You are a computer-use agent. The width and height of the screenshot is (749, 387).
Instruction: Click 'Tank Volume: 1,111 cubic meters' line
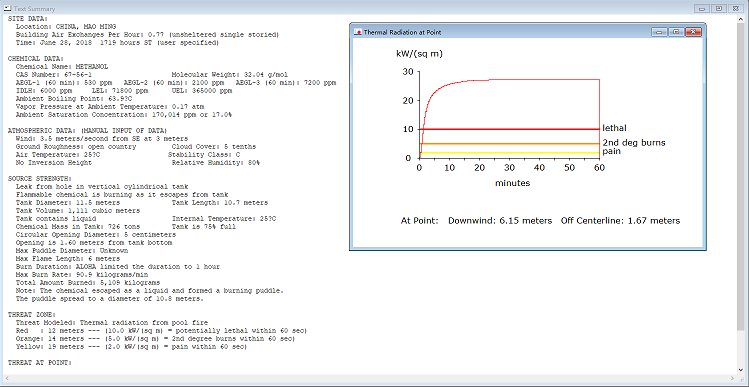[78, 211]
